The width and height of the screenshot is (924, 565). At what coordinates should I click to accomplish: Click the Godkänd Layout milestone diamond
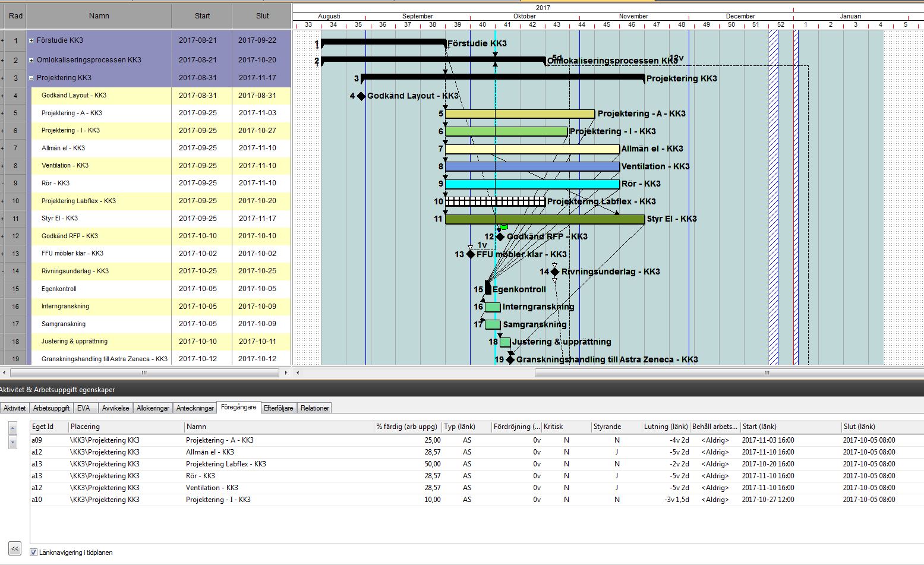coord(361,96)
